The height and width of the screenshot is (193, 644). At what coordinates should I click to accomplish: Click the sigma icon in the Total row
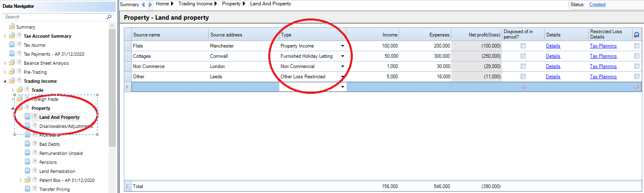[x=128, y=186]
